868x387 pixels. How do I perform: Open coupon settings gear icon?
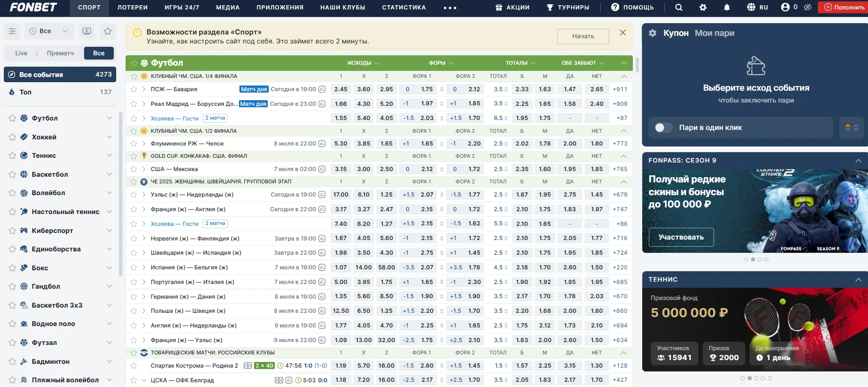pyautogui.click(x=653, y=33)
